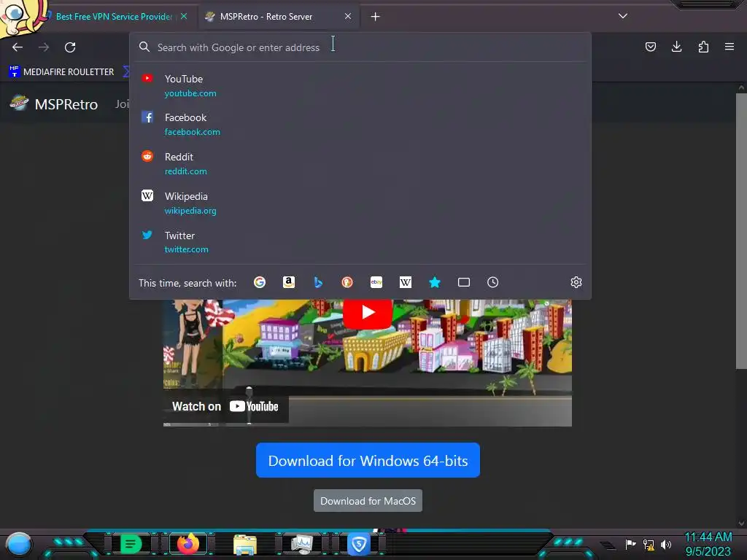Select the Twitter suggestion
The image size is (747, 560).
point(360,242)
